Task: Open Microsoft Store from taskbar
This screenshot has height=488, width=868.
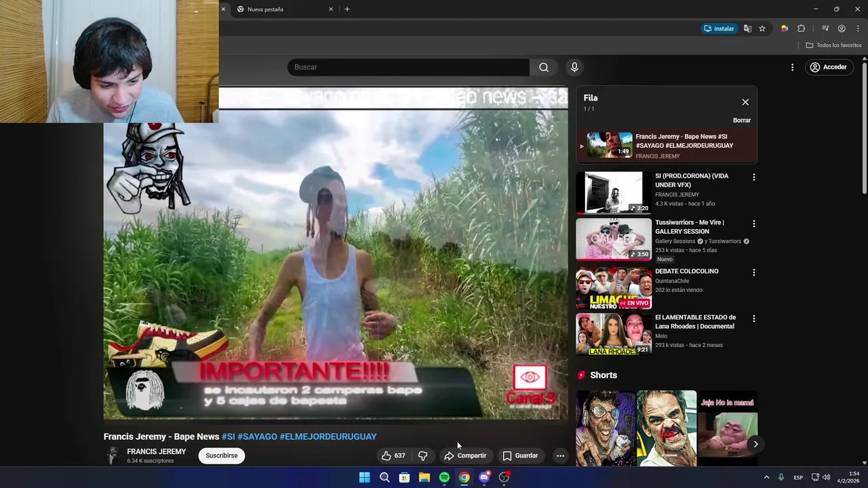Action: [x=404, y=477]
